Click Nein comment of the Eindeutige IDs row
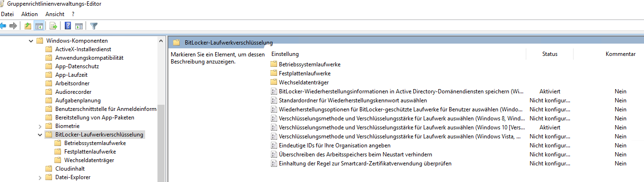 pyautogui.click(x=620, y=145)
